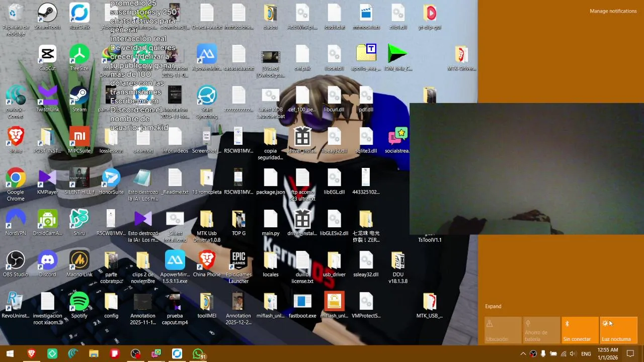Select the _Readme.txt file
Viewport: 644px width, 362px height.
click(175, 182)
